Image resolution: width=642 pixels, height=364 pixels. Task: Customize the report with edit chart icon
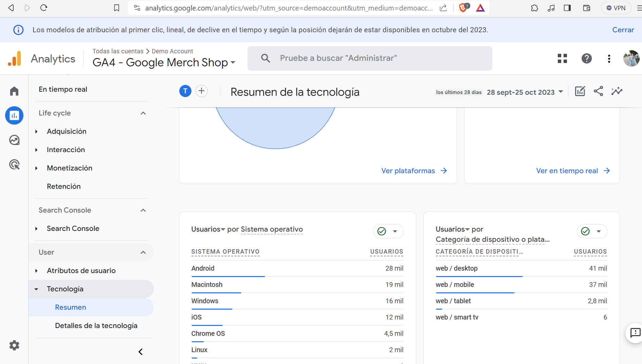[x=580, y=91]
